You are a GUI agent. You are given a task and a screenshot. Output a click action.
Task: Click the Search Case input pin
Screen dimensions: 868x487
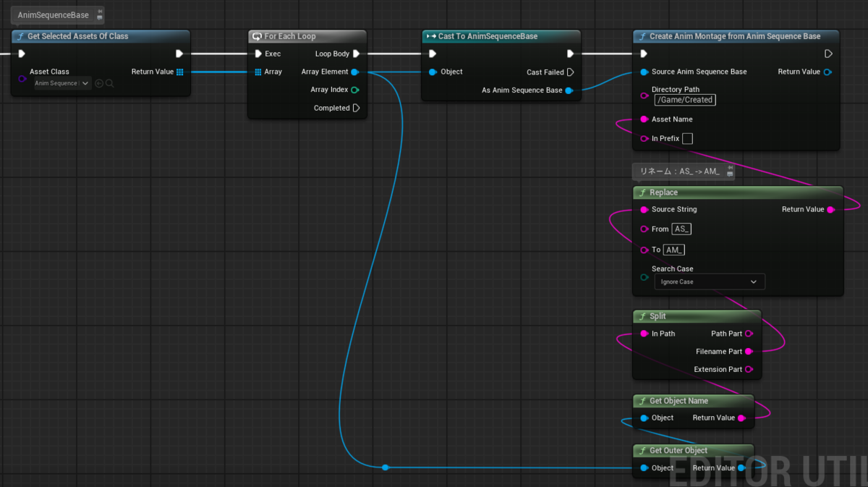pos(644,276)
